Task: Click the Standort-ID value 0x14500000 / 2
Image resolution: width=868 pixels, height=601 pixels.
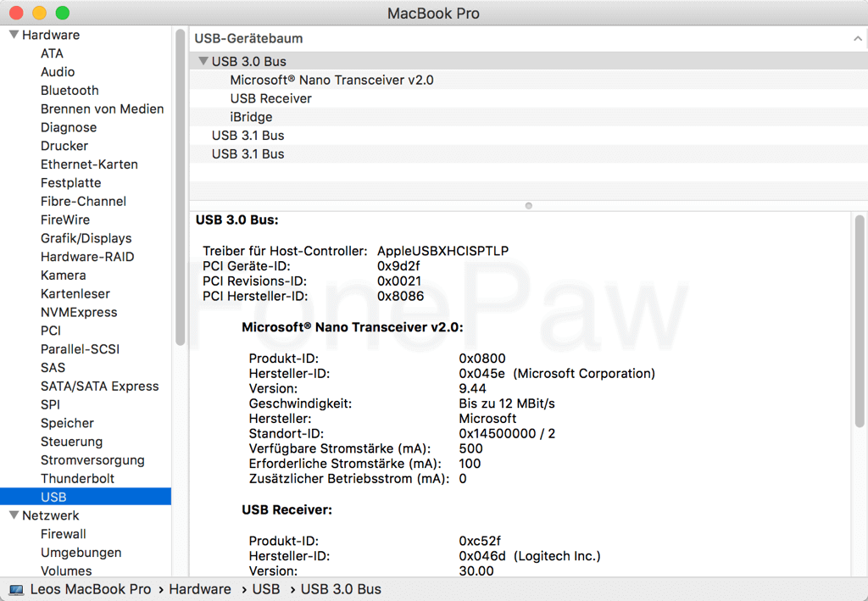Action: (507, 433)
